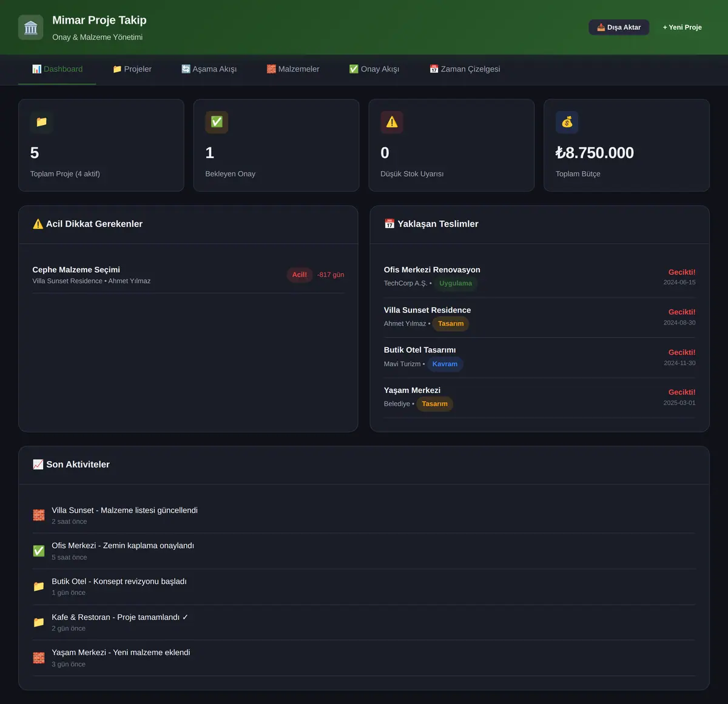Click the building logo icon in header
The height and width of the screenshot is (704, 728).
31,27
